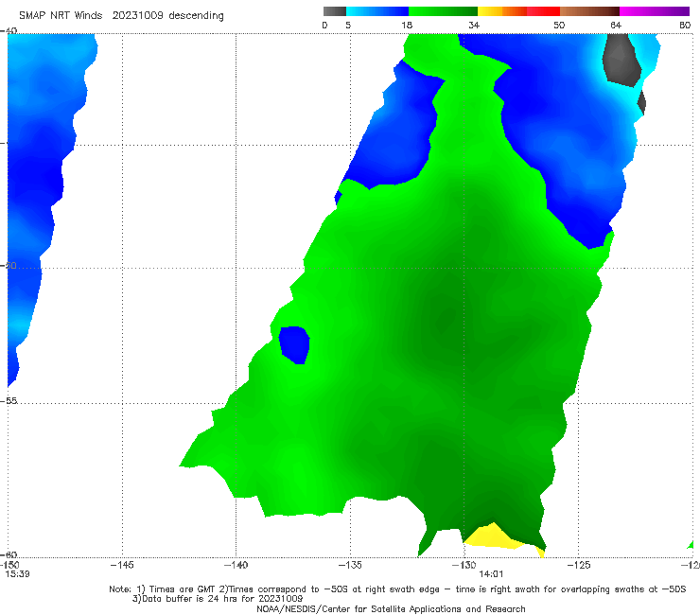Viewport: 700px width, 615px height.
Task: Click the yellow high-wind patch near -60
Action: pyautogui.click(x=493, y=537)
